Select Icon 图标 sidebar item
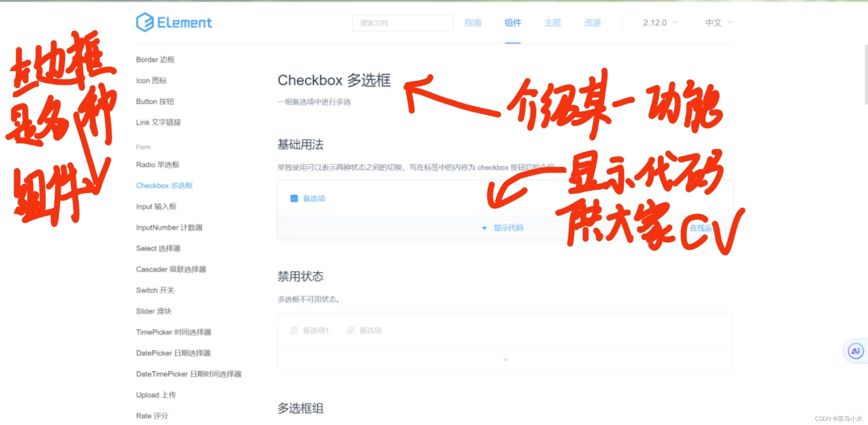The height and width of the screenshot is (425, 868). 151,81
